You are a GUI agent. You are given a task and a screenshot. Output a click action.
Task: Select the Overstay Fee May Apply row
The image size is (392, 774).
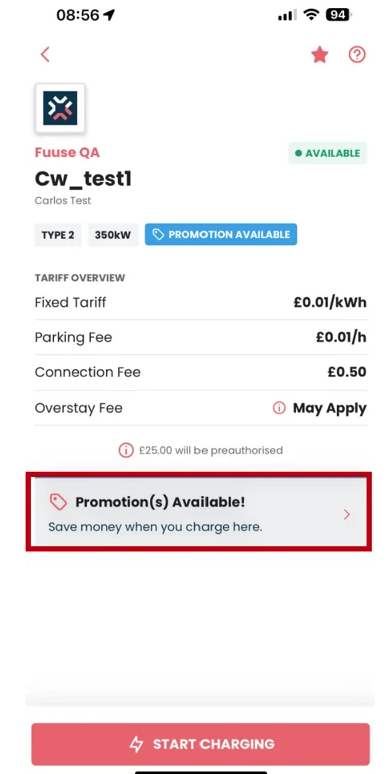[200, 408]
